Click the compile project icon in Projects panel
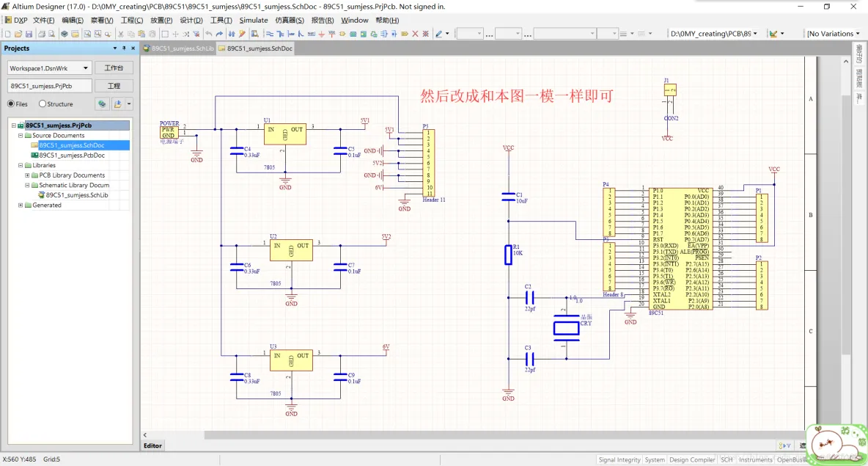 [x=102, y=103]
